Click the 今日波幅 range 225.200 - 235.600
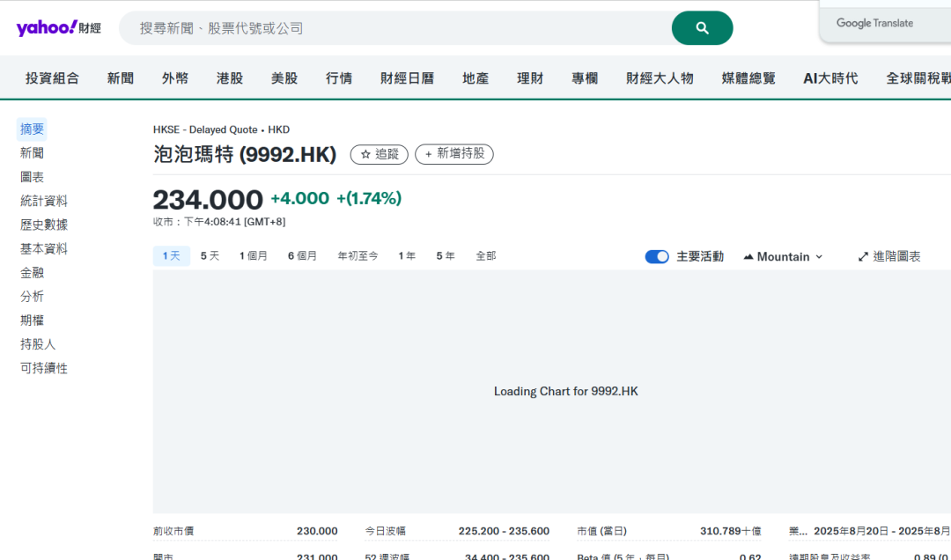Viewport: 951px width, 560px height. (x=504, y=531)
